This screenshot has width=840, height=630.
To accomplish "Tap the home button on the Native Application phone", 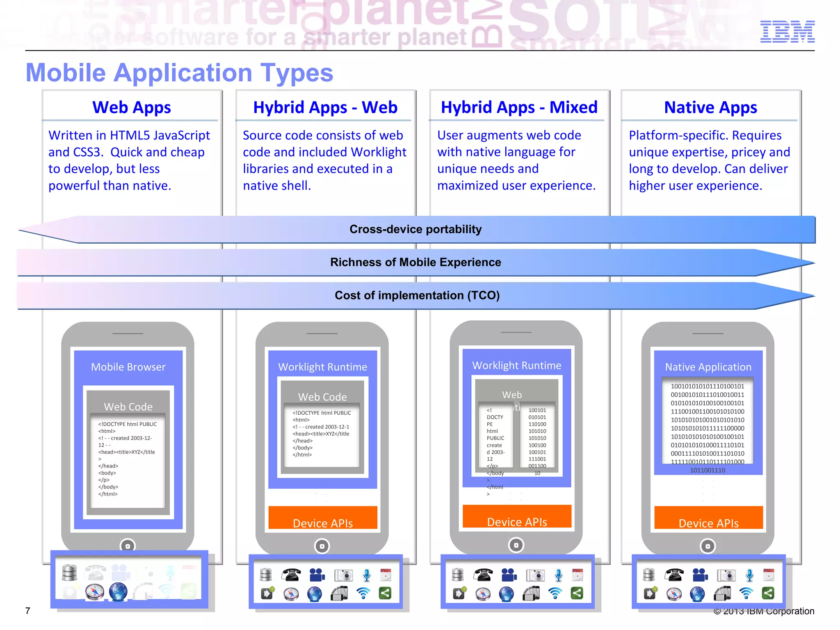I will point(708,546).
